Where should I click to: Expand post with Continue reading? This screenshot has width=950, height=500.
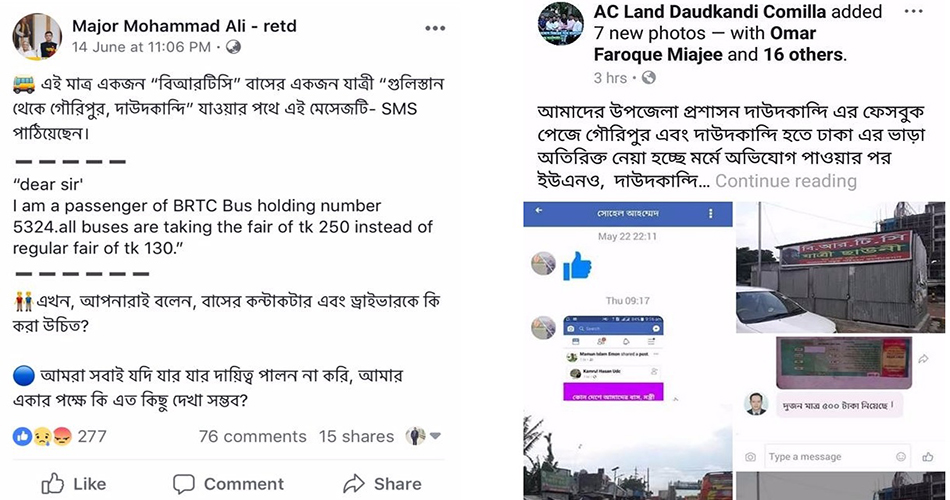[786, 181]
